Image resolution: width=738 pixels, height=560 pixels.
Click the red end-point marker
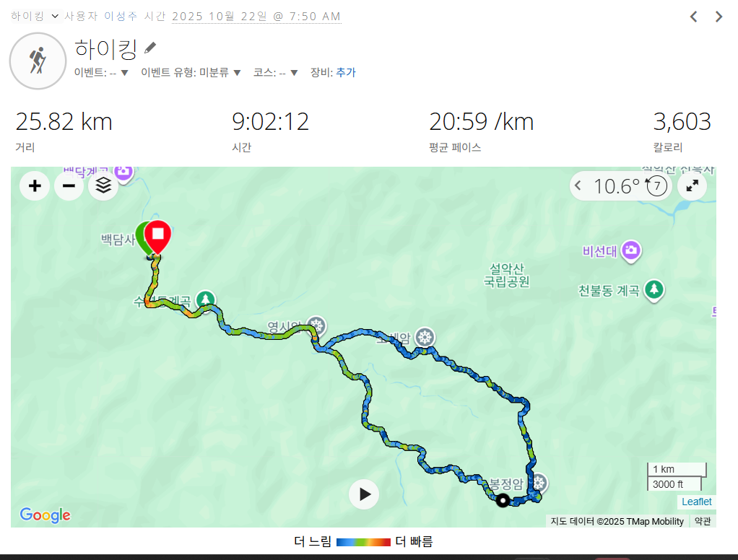(x=157, y=237)
